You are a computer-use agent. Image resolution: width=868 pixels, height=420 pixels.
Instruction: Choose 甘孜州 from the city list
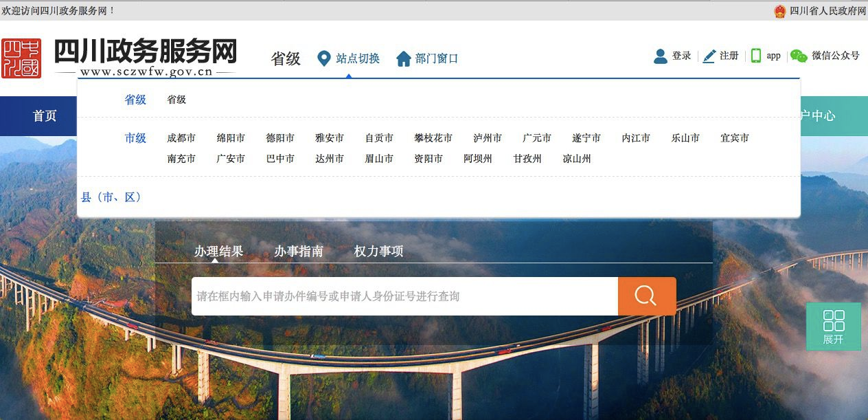[527, 159]
